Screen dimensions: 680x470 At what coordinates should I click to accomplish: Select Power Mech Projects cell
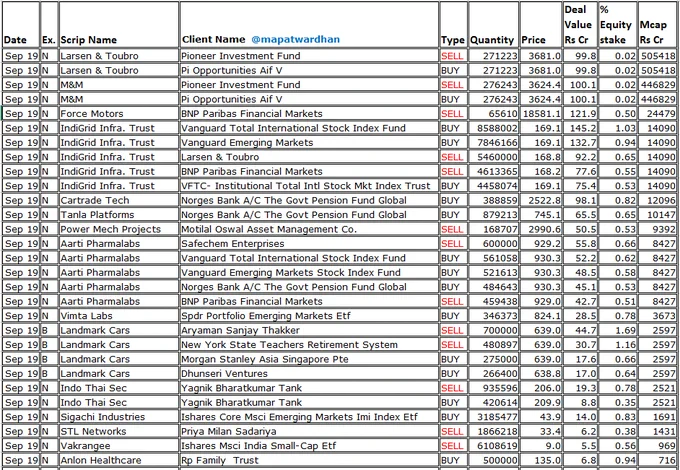[x=118, y=229]
